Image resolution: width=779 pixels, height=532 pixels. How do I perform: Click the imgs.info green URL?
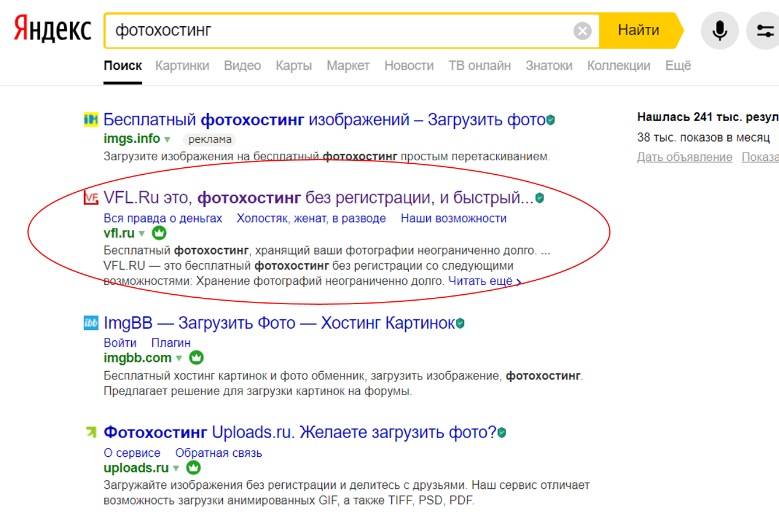coord(132,139)
